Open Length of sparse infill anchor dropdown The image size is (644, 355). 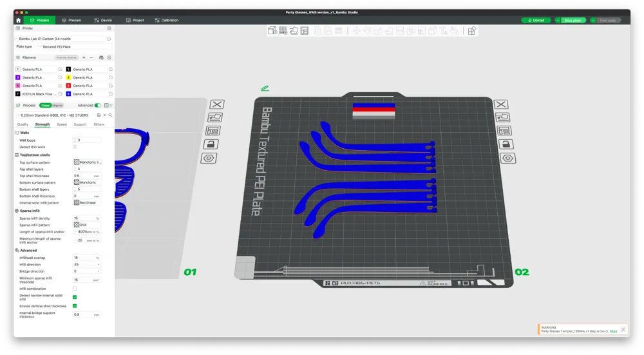87,232
